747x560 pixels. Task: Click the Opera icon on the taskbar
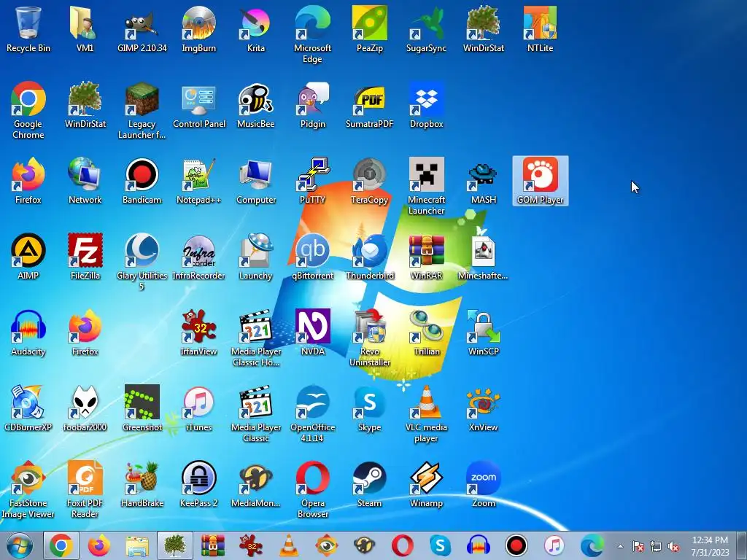coord(403,545)
